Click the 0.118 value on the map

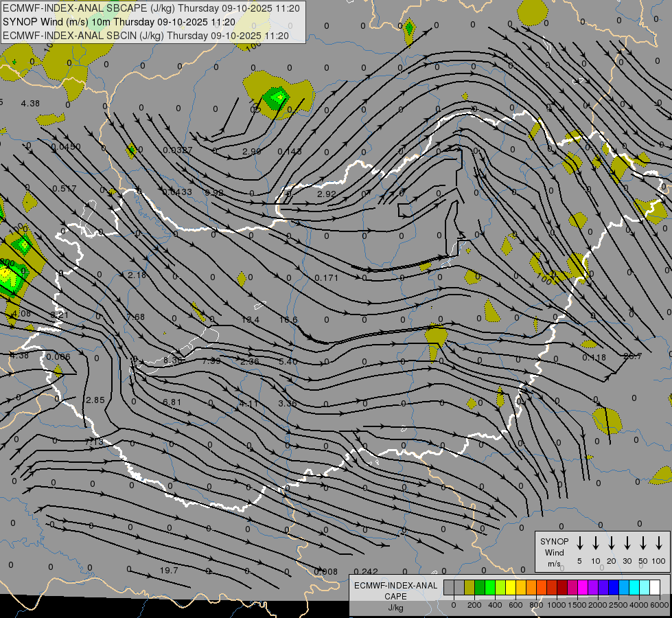pyautogui.click(x=594, y=357)
